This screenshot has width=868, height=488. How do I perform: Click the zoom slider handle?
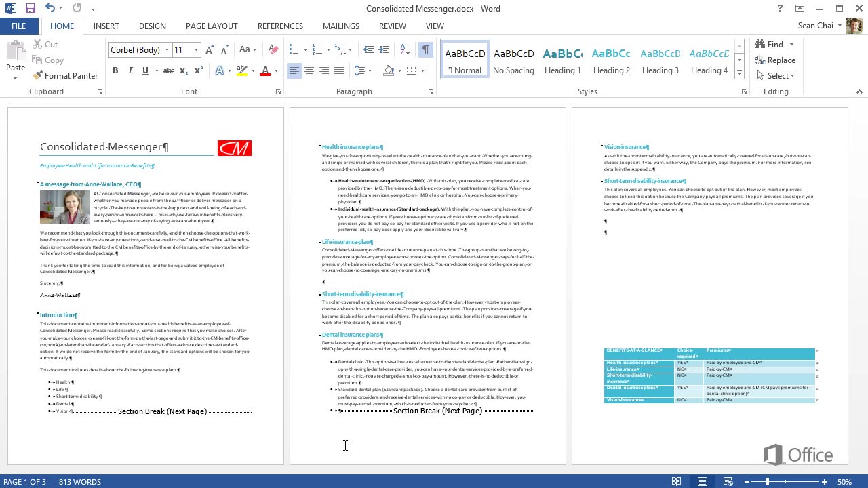pos(768,482)
